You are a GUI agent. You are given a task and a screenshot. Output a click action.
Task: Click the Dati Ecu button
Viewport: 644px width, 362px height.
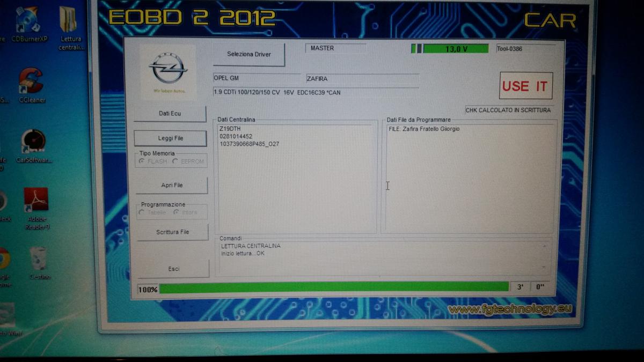tap(170, 114)
